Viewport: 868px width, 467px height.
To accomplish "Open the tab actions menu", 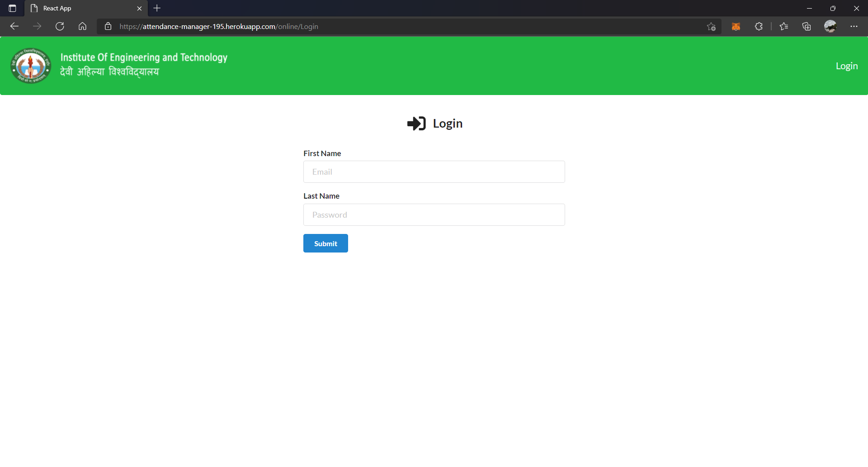I will [x=12, y=8].
